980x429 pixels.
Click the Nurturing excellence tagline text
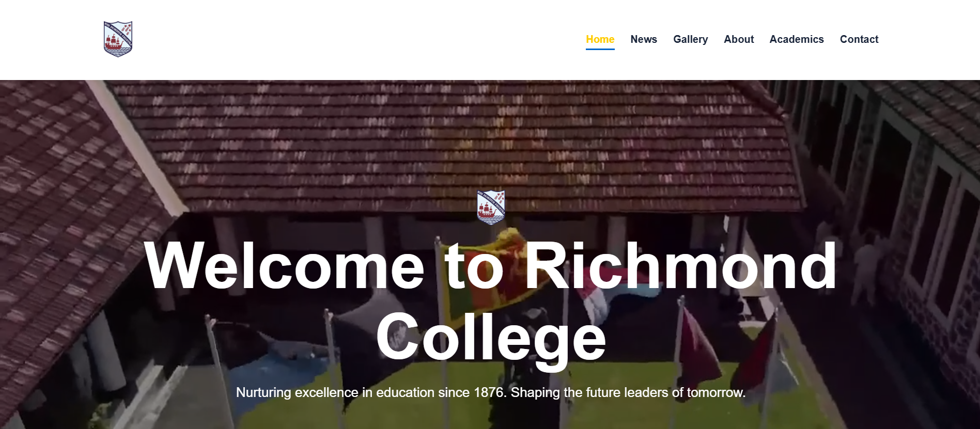coord(490,392)
